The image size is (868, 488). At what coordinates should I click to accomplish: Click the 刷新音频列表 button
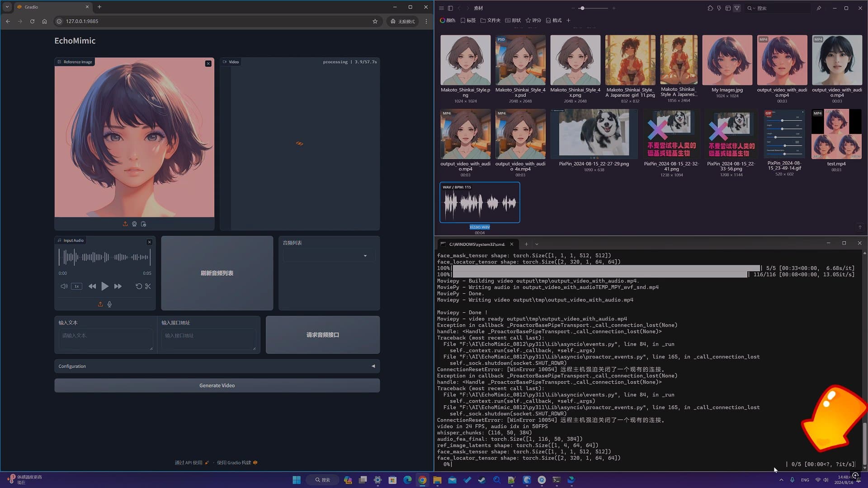[217, 273]
